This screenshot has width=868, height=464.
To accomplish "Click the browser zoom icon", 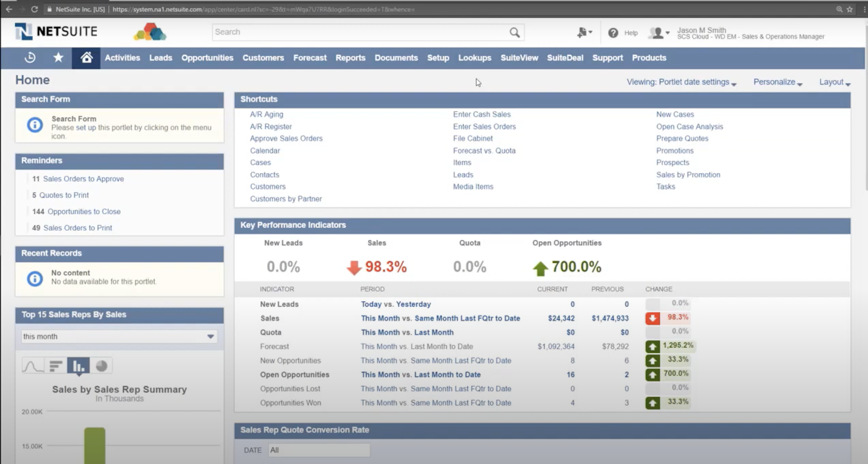I will (839, 9).
